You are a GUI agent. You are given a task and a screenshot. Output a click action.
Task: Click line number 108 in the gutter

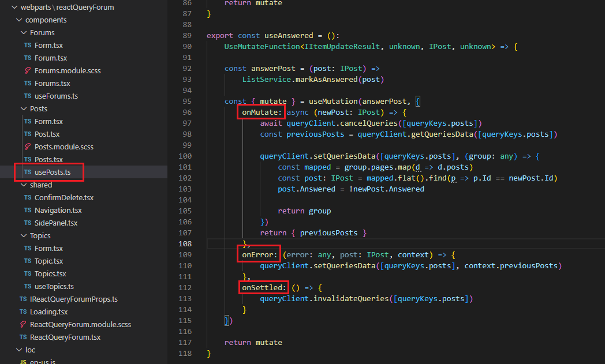click(185, 243)
